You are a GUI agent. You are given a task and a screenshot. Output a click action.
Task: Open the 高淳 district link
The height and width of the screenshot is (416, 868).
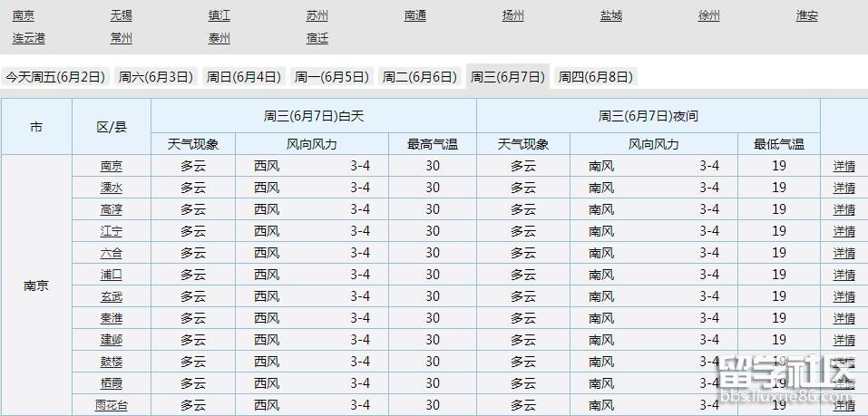click(x=112, y=209)
